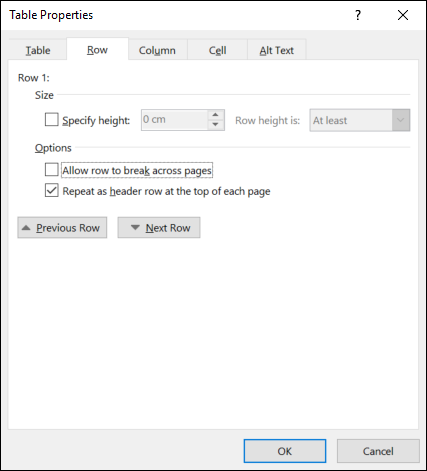Viewport: 427px width, 471px height.
Task: Select the Row tab
Action: [97, 50]
